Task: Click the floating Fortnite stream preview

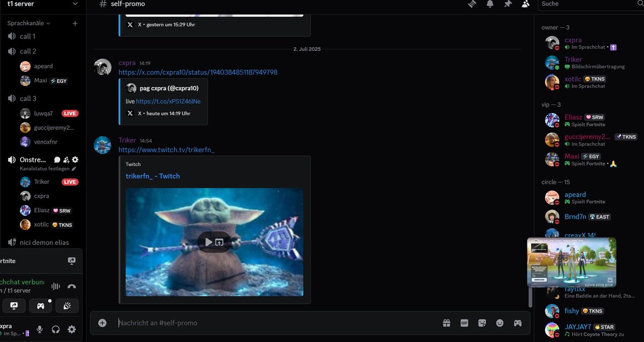Action: tap(572, 262)
